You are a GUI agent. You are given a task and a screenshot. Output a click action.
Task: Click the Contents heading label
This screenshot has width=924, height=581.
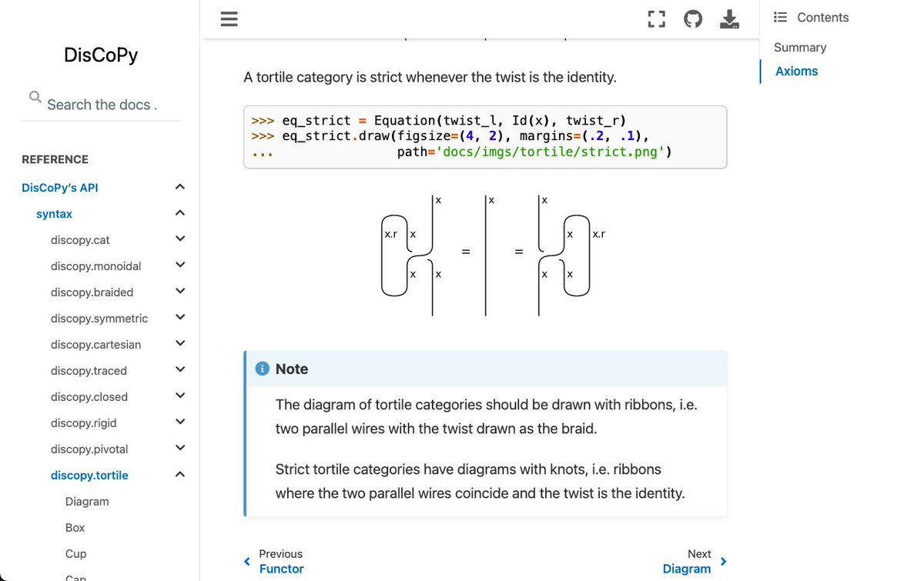[822, 17]
